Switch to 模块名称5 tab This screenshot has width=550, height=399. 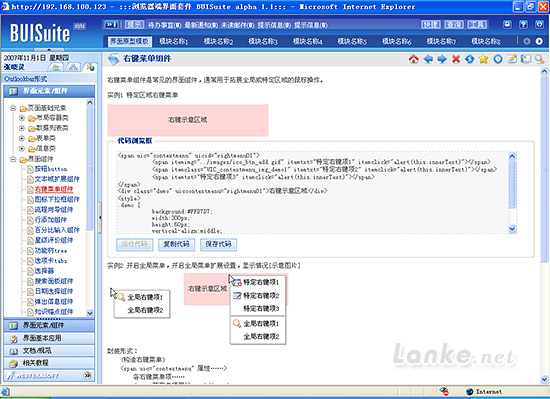[352, 41]
